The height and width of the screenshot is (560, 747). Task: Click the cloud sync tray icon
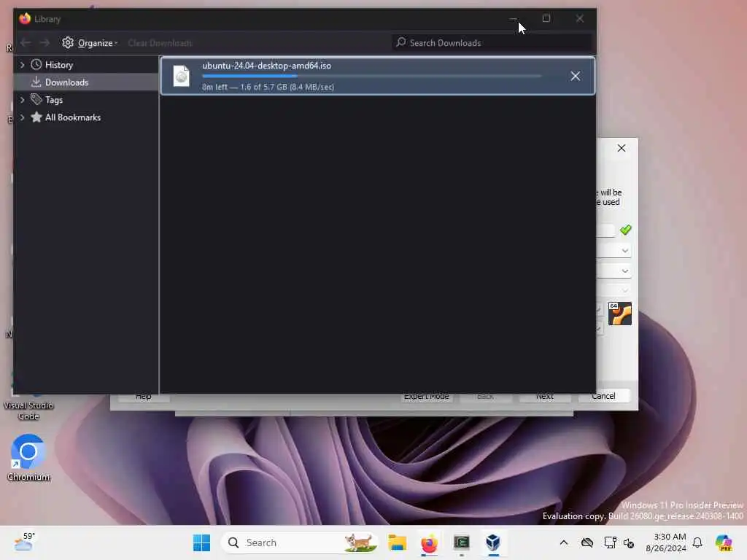pos(587,542)
